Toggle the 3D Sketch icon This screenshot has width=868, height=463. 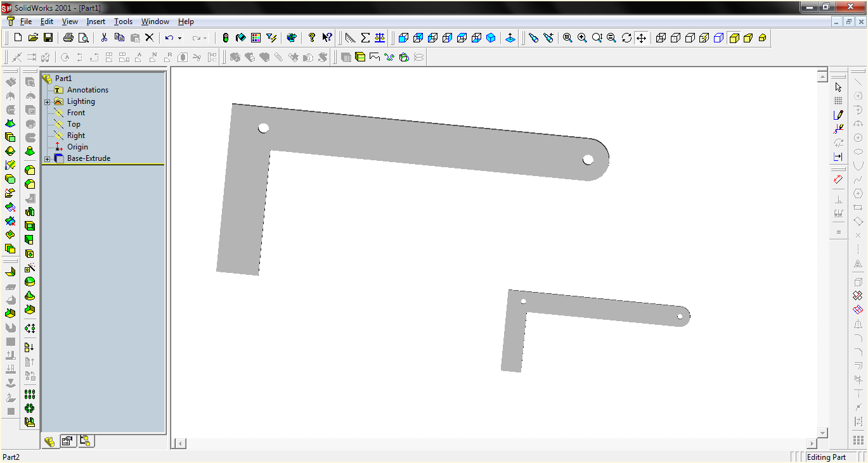(838, 129)
